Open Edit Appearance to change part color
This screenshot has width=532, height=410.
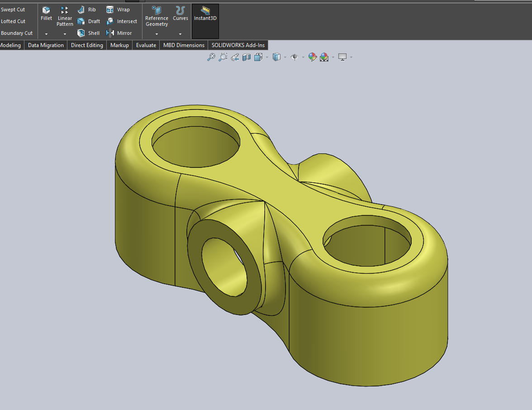click(313, 57)
